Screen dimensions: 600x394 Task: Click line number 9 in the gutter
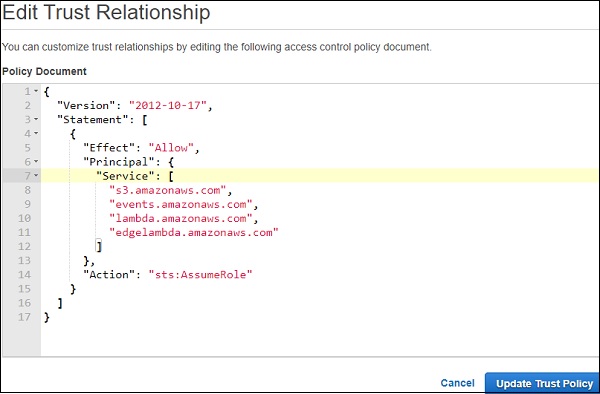pyautogui.click(x=28, y=204)
